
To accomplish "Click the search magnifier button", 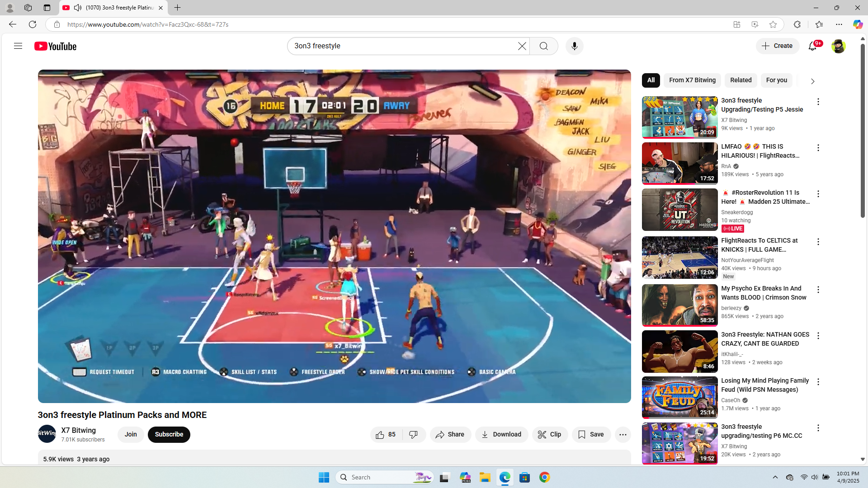I will click(x=544, y=46).
